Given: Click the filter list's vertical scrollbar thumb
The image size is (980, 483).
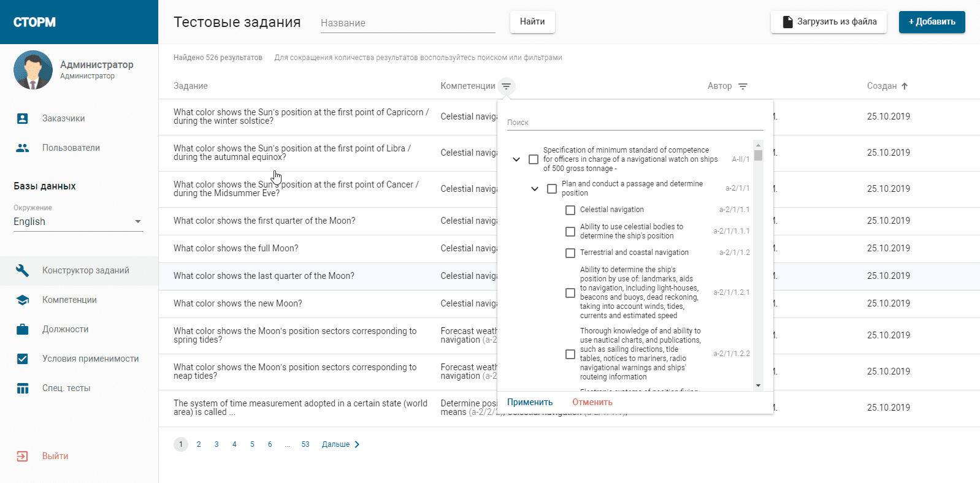Looking at the screenshot, I should (759, 154).
